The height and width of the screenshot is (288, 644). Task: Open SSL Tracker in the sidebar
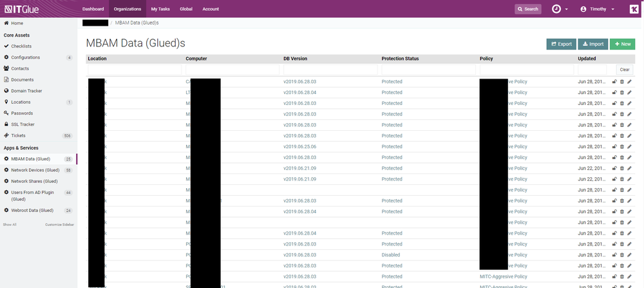click(x=23, y=124)
